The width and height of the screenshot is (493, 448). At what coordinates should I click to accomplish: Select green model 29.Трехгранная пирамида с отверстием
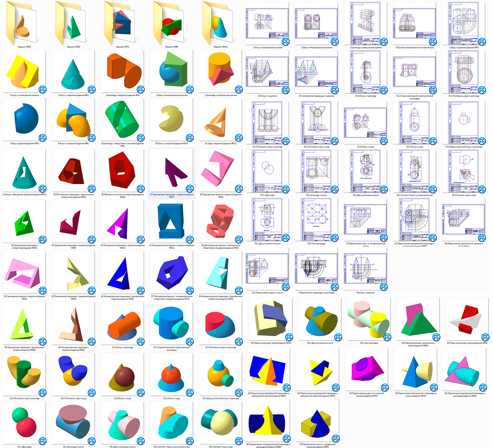tap(24, 222)
